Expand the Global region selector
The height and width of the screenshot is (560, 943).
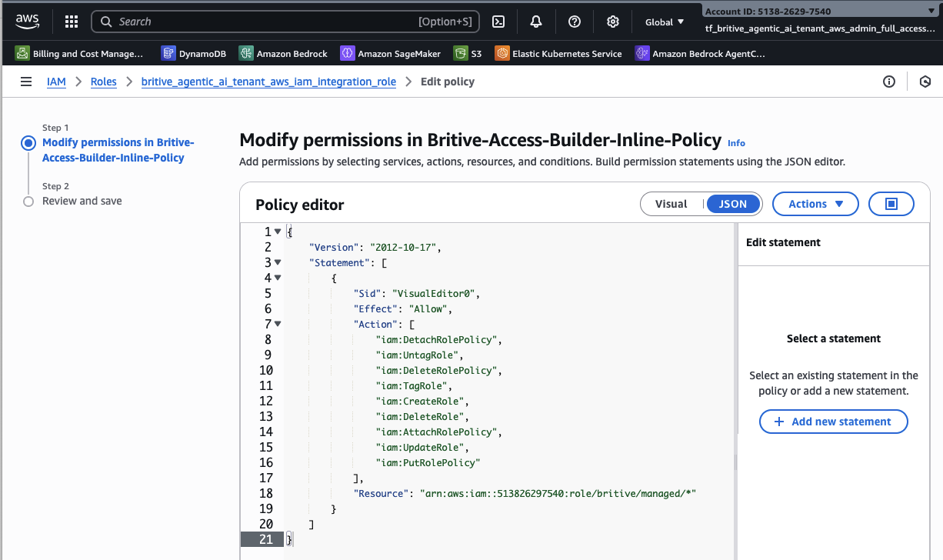(665, 22)
